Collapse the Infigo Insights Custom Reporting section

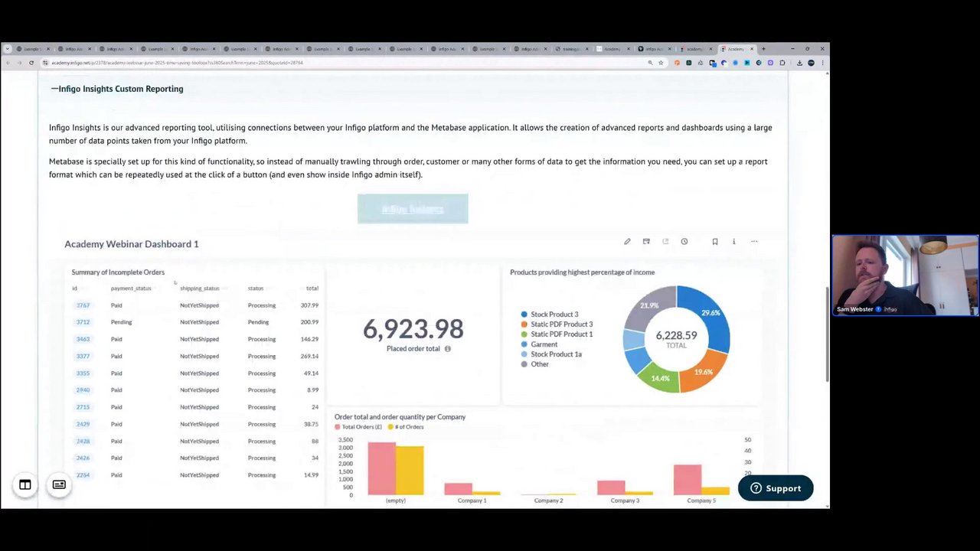pyautogui.click(x=117, y=89)
